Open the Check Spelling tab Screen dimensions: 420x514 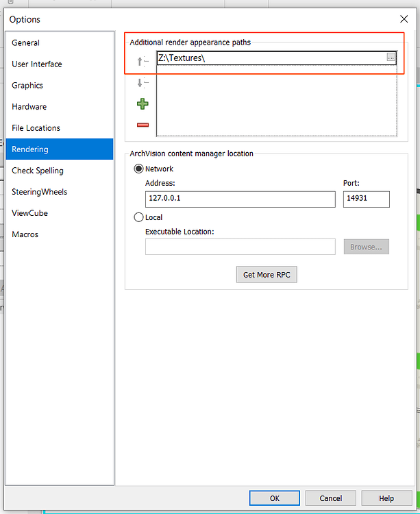(x=60, y=171)
